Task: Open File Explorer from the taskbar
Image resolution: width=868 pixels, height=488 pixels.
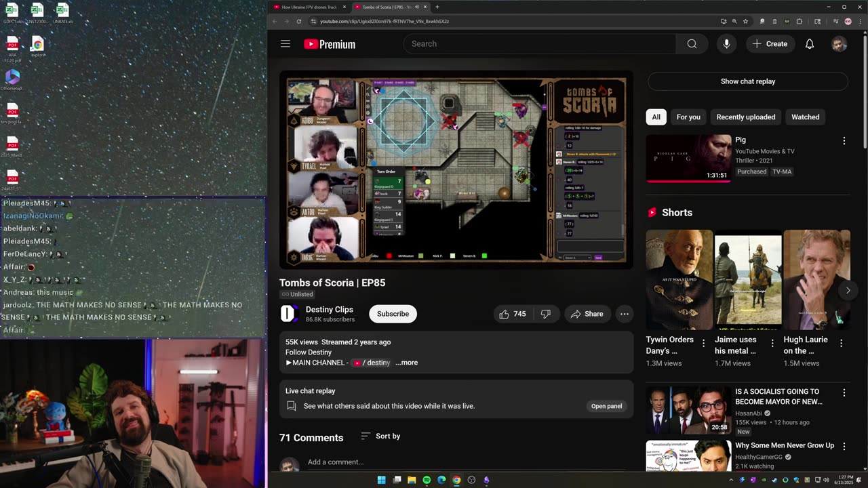Action: tap(412, 480)
